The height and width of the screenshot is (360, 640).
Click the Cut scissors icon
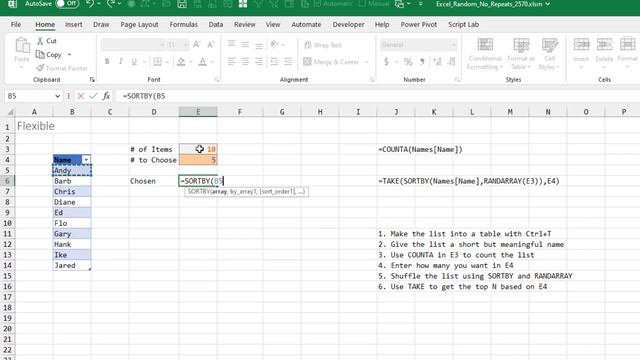pyautogui.click(x=40, y=41)
